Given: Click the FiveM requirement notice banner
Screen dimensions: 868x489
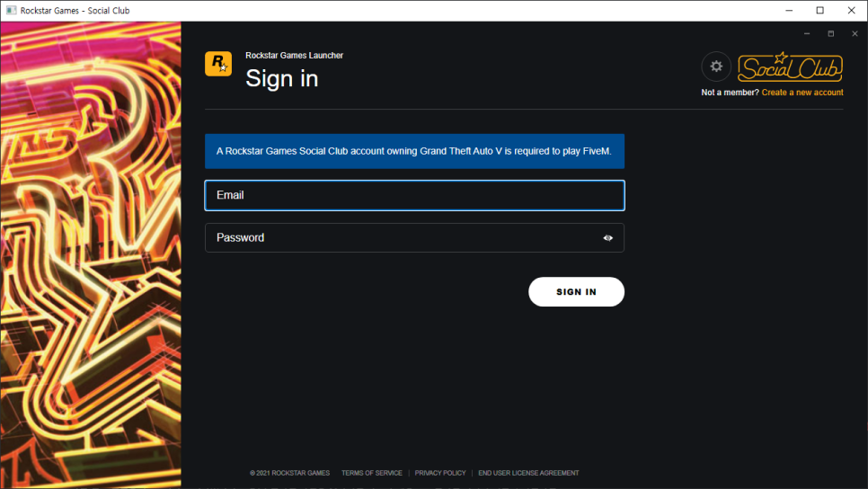Looking at the screenshot, I should click(x=414, y=151).
